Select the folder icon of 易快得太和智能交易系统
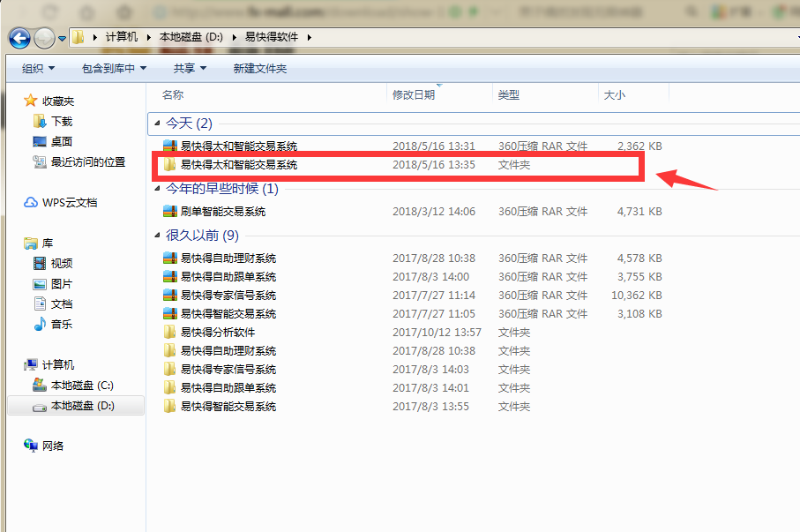Image resolution: width=800 pixels, height=532 pixels. click(170, 164)
